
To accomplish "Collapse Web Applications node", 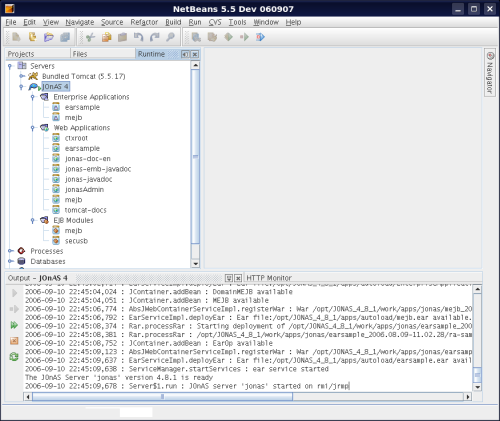I will (33, 128).
